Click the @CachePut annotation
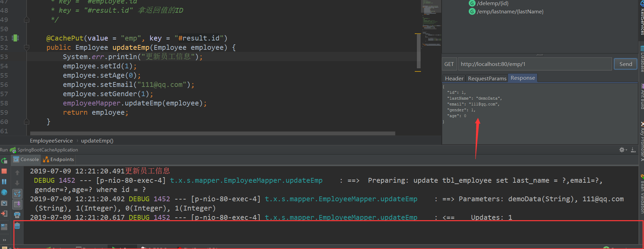Viewport: 644px width, 249px height. pos(65,38)
